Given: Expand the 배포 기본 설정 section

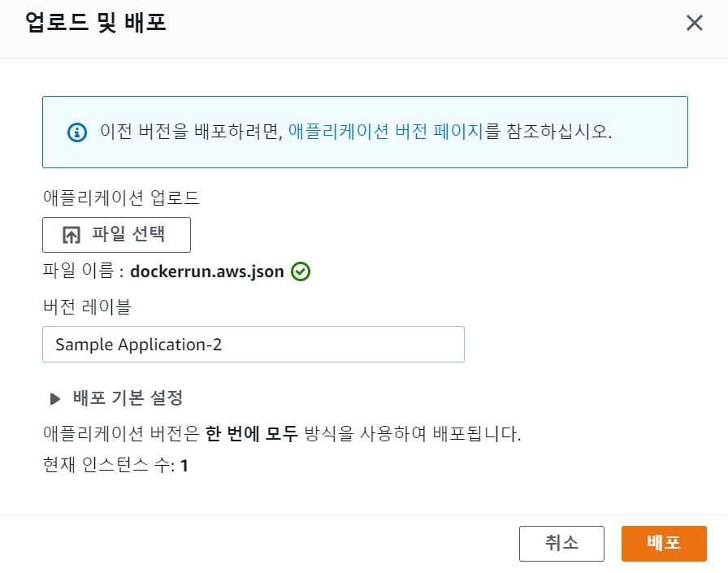Looking at the screenshot, I should [x=116, y=398].
